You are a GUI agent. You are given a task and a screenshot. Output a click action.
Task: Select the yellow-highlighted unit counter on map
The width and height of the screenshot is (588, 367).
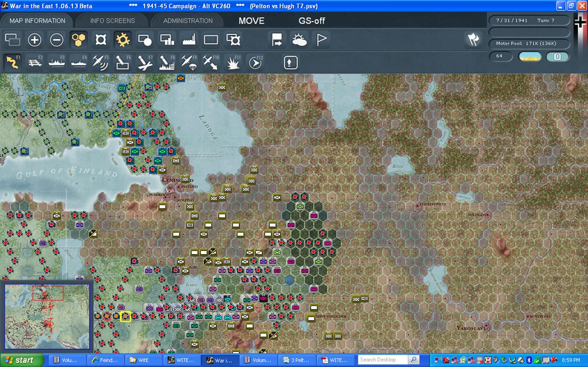125,316
